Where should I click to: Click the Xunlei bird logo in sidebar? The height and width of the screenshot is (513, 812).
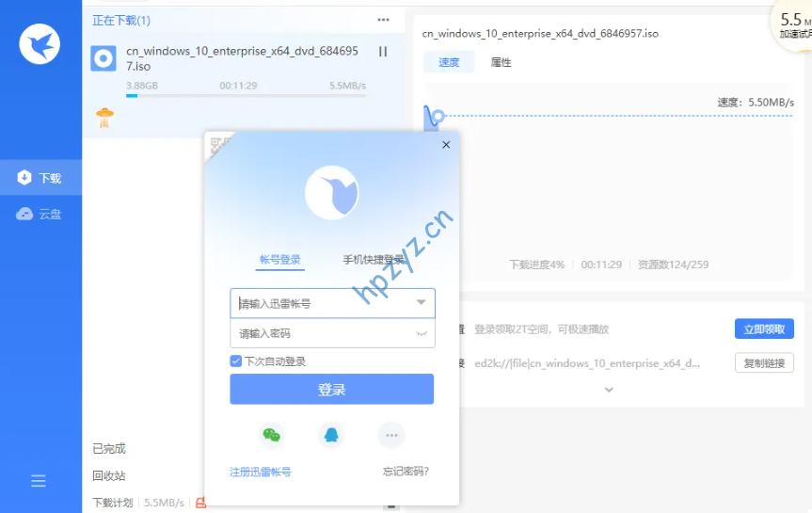coord(40,43)
